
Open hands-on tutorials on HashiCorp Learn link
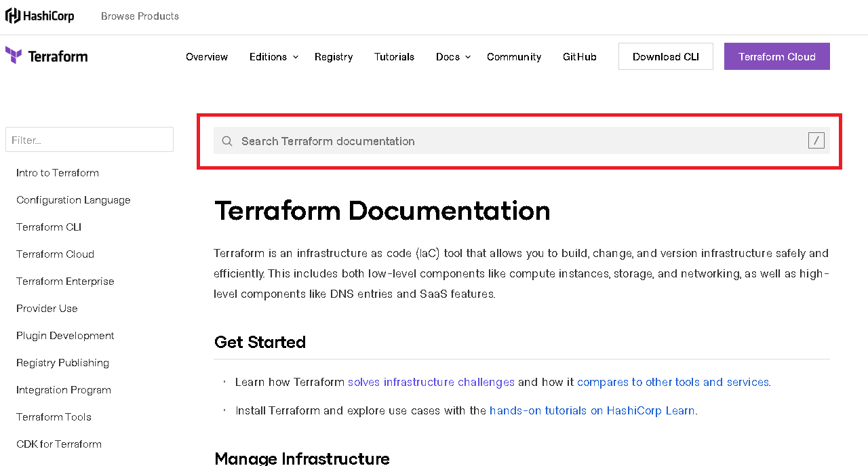[x=592, y=410]
